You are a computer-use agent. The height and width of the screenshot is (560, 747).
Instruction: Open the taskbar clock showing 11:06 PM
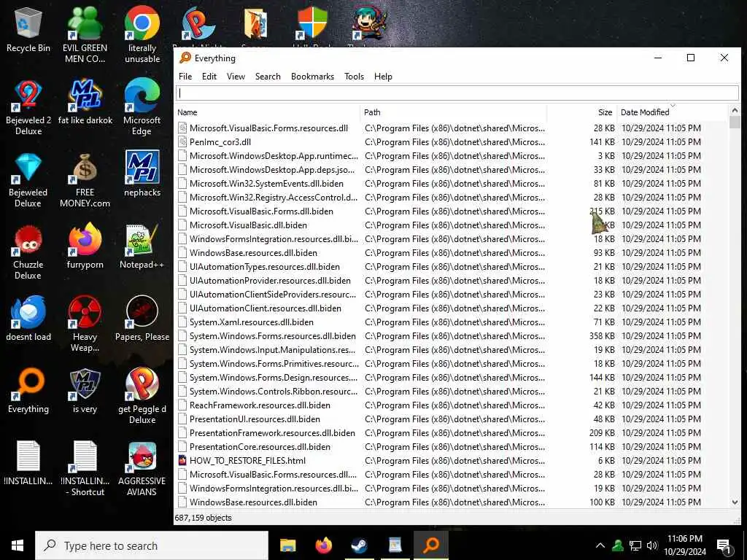click(x=684, y=545)
